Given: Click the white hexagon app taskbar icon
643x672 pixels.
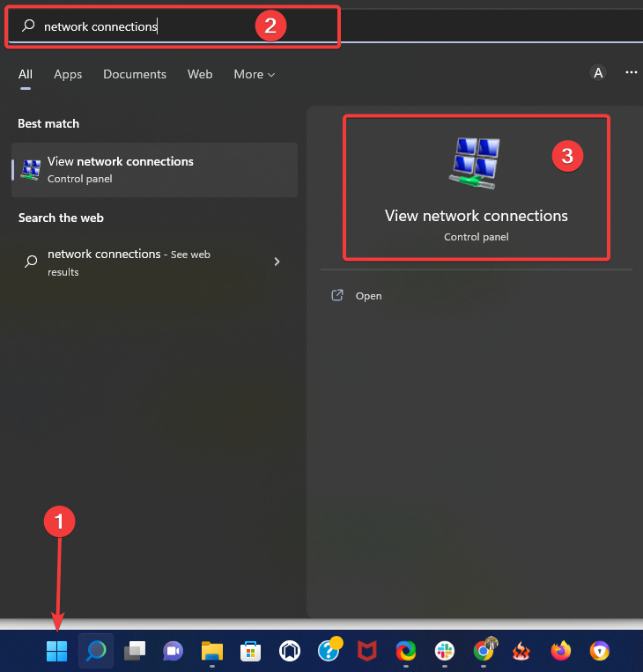Looking at the screenshot, I should point(289,652).
